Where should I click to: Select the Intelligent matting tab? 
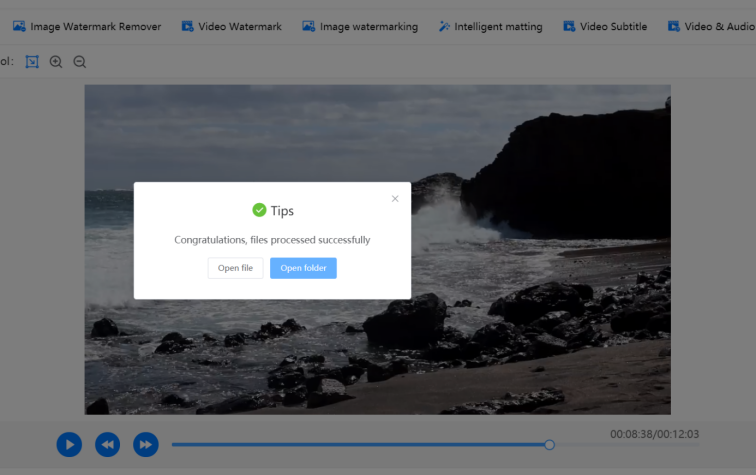coord(490,27)
